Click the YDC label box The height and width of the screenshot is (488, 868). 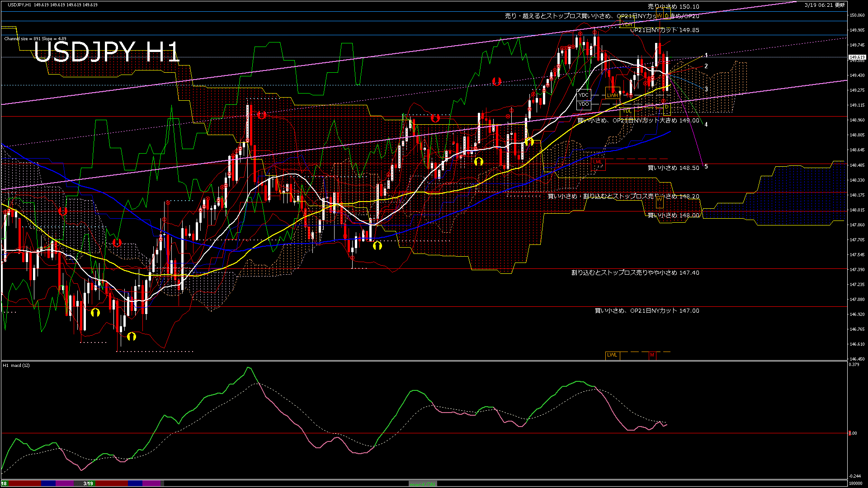click(x=584, y=95)
